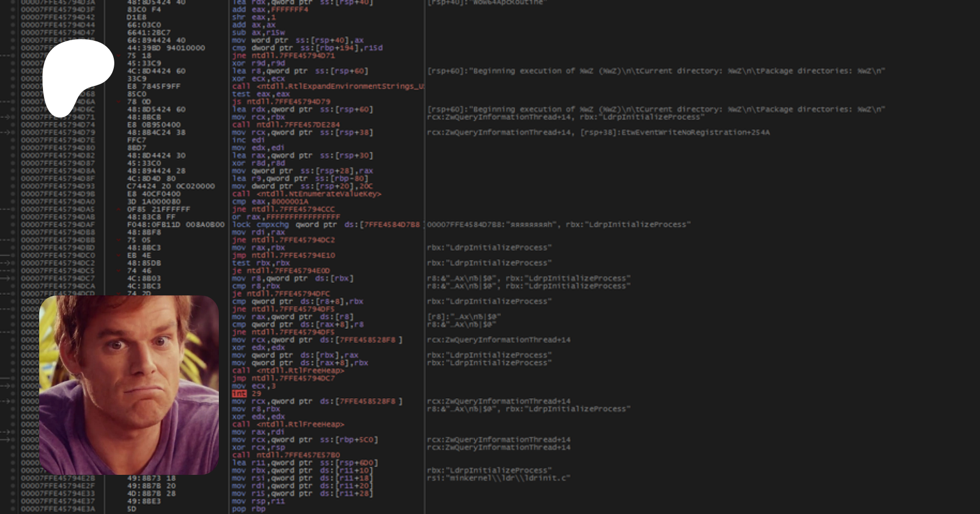This screenshot has width=980, height=514.
Task: Click red jump arrow beside bytes 75 05
Action: pyautogui.click(x=119, y=240)
